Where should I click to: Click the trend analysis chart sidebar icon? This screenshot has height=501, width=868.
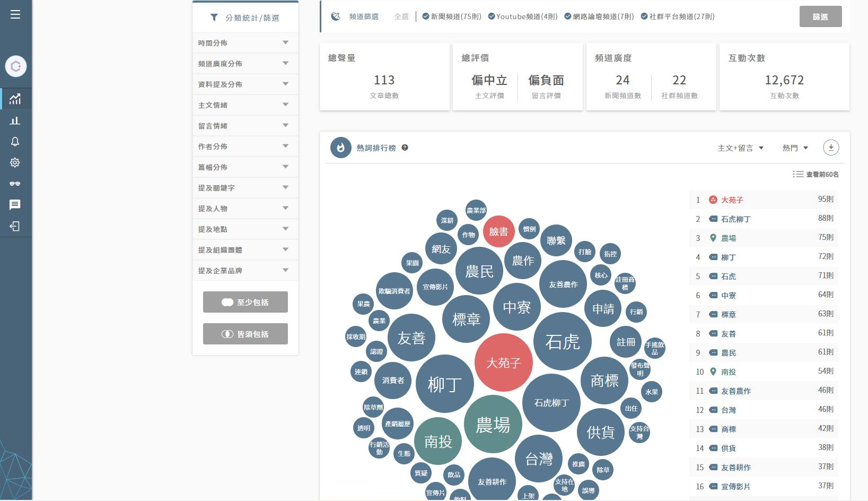tap(15, 99)
